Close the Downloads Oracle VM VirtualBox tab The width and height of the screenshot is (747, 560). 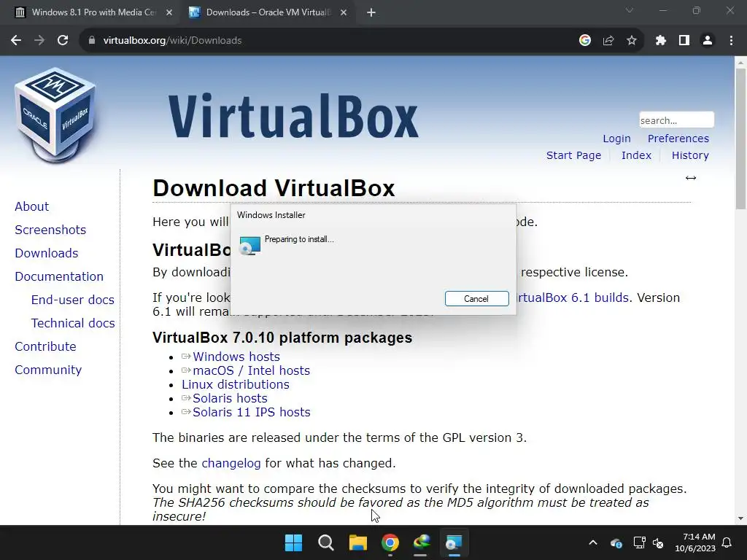[344, 12]
